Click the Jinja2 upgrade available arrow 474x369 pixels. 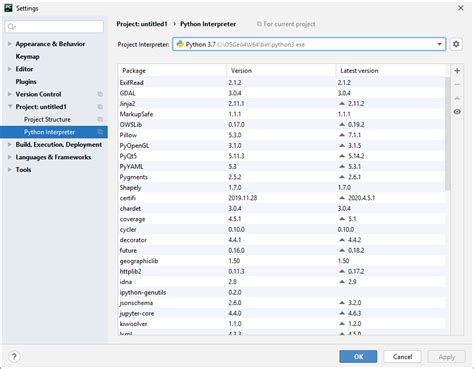coord(342,104)
